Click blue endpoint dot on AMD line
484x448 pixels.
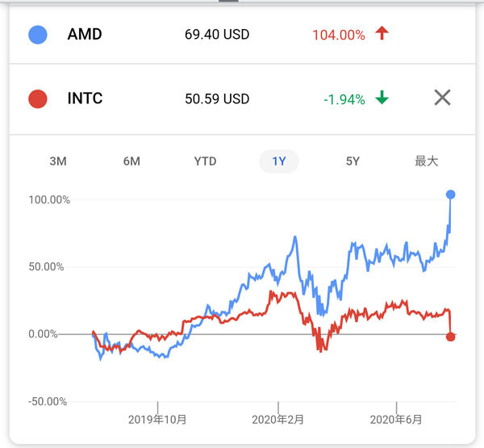coord(450,194)
